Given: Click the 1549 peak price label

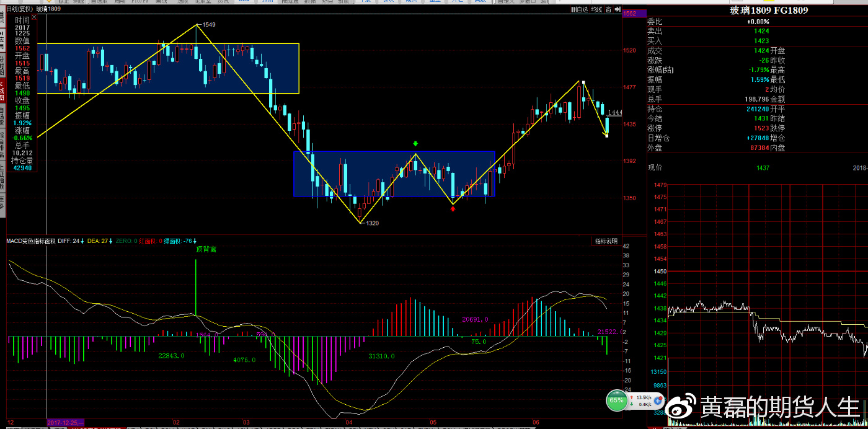Looking at the screenshot, I should [x=209, y=25].
